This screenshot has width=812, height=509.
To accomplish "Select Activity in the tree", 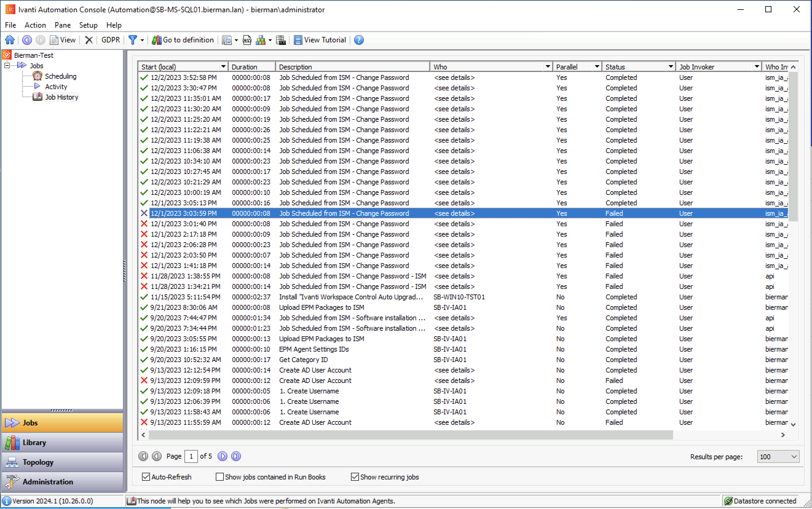I will coord(56,86).
